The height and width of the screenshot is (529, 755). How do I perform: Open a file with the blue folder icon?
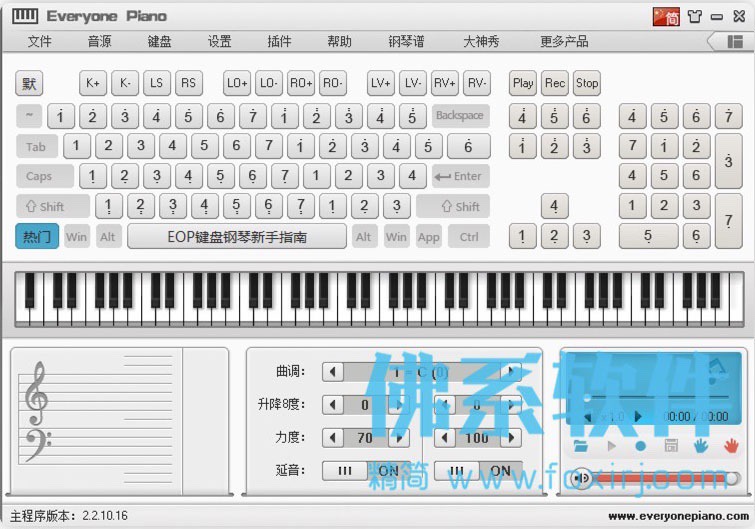tap(581, 446)
